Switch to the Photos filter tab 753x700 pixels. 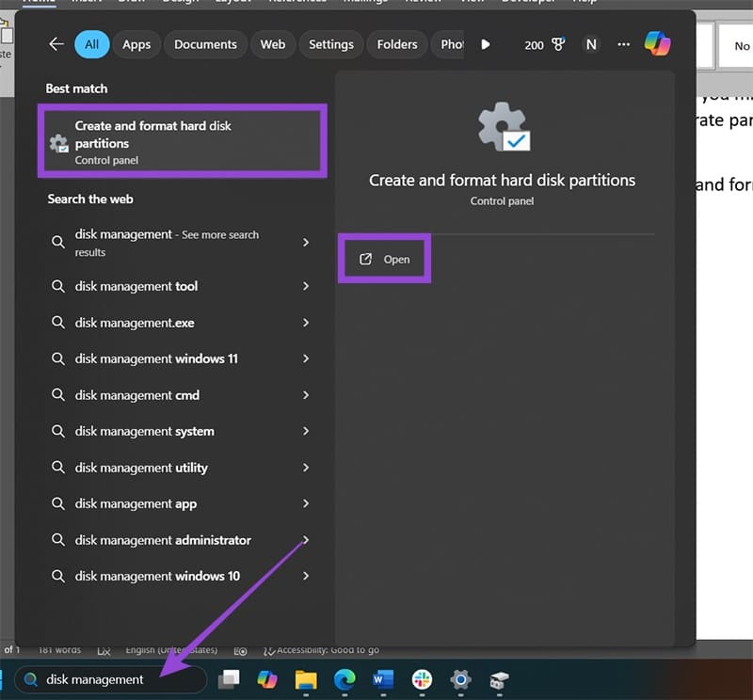[449, 44]
